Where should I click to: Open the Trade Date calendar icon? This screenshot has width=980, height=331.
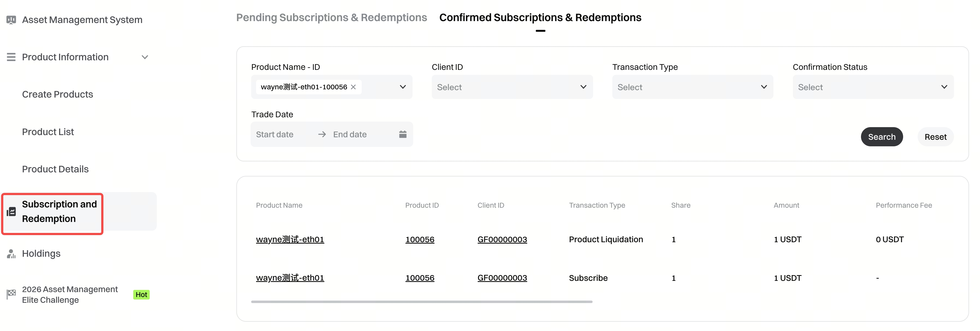click(403, 135)
